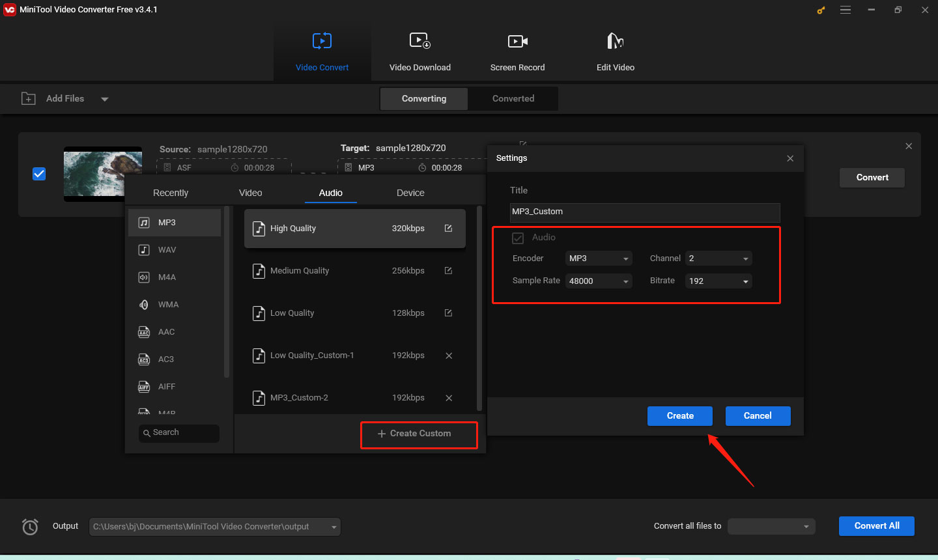Click the Create button in Settings
938x560 pixels.
click(x=680, y=416)
